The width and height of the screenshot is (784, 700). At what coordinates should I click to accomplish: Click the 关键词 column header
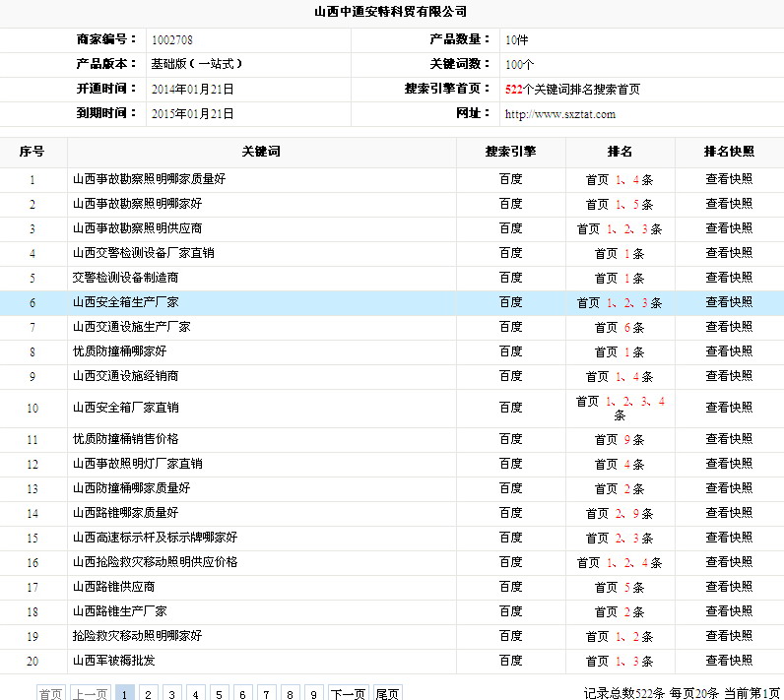261,152
